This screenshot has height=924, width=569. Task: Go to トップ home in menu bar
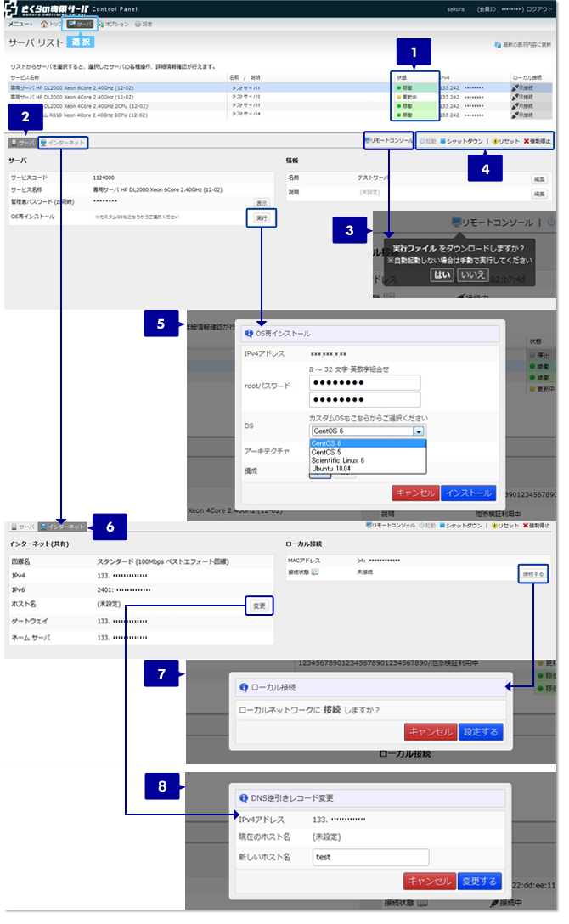coord(50,24)
